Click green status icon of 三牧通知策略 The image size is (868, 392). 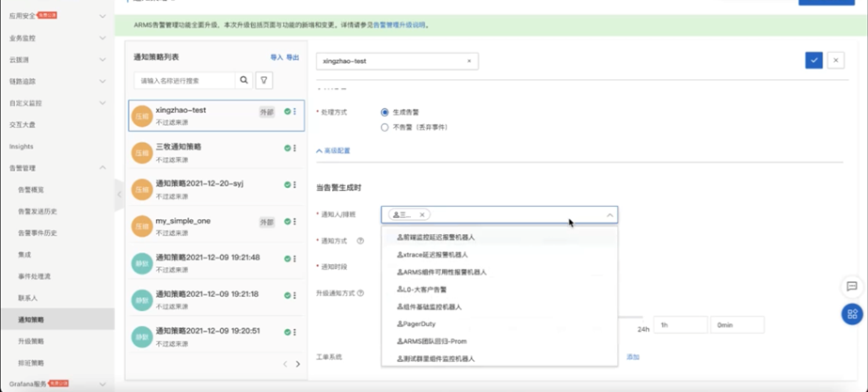288,148
